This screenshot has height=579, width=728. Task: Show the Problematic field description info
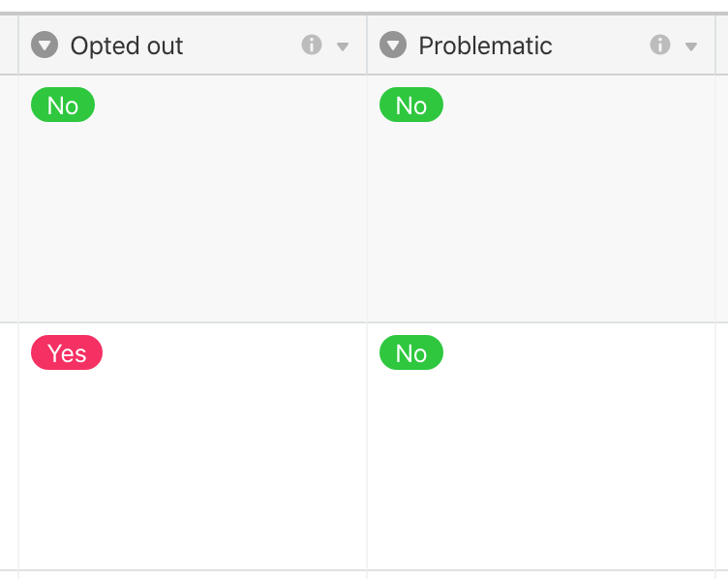tap(660, 46)
